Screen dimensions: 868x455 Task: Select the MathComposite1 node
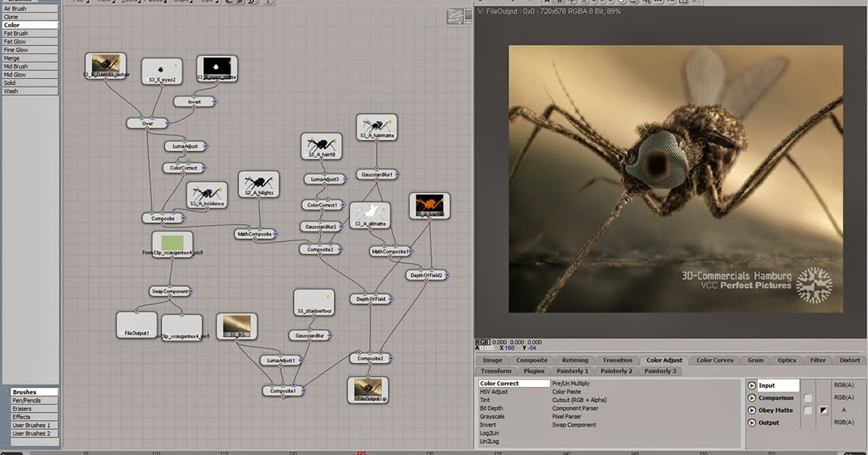[x=390, y=252]
